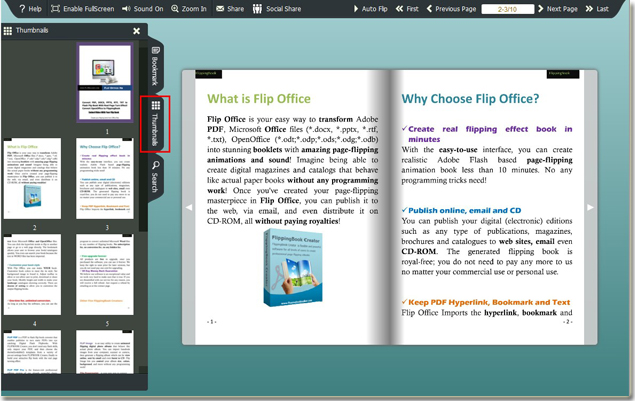Image resolution: width=635 pixels, height=401 pixels.
Task: Toggle Sound On button
Action: pos(143,9)
